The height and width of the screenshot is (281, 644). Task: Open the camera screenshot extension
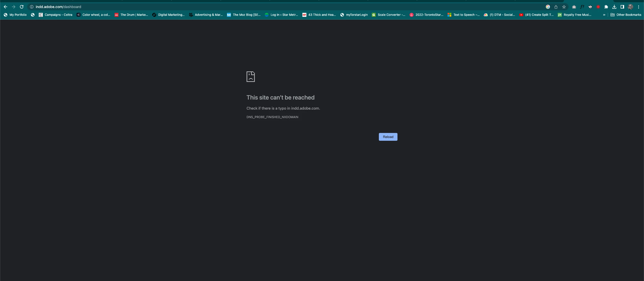point(574,7)
